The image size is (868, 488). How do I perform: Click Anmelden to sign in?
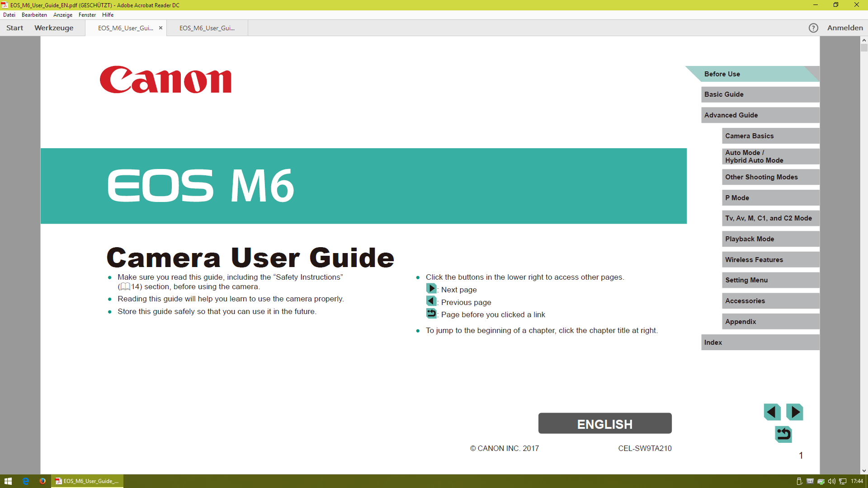pyautogui.click(x=845, y=28)
